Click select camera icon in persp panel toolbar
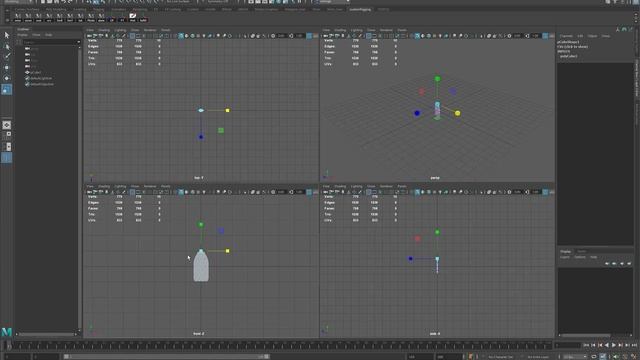This screenshot has width=640, height=360. click(x=326, y=36)
